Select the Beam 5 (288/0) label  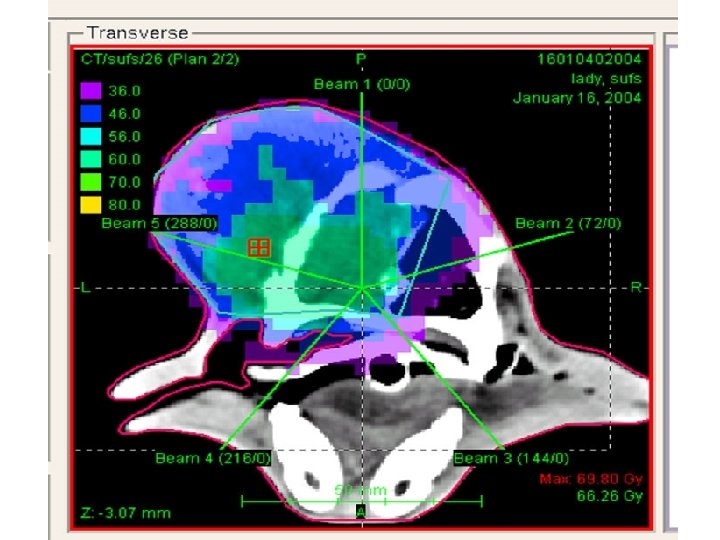(159, 224)
